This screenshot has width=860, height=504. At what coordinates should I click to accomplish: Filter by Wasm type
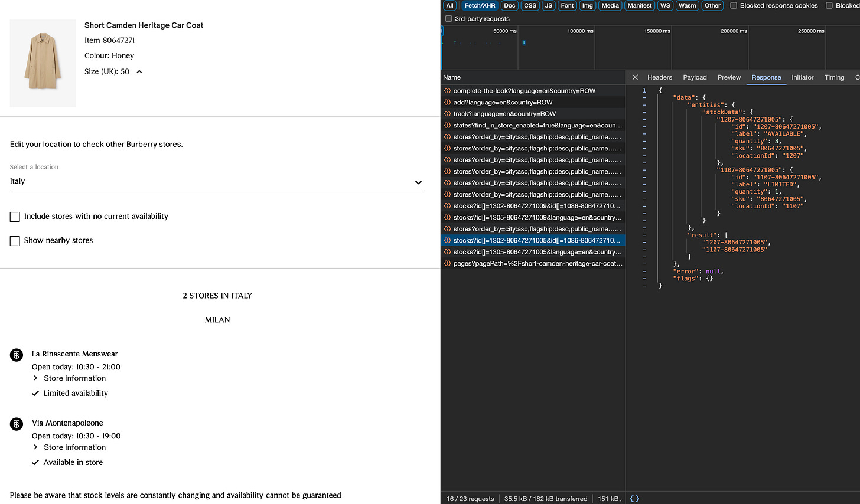click(688, 5)
